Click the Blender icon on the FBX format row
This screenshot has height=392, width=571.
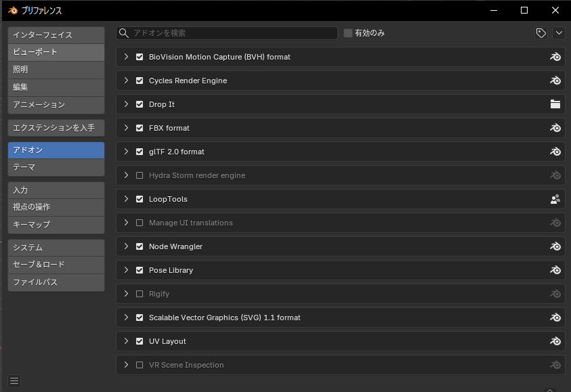[x=555, y=128]
